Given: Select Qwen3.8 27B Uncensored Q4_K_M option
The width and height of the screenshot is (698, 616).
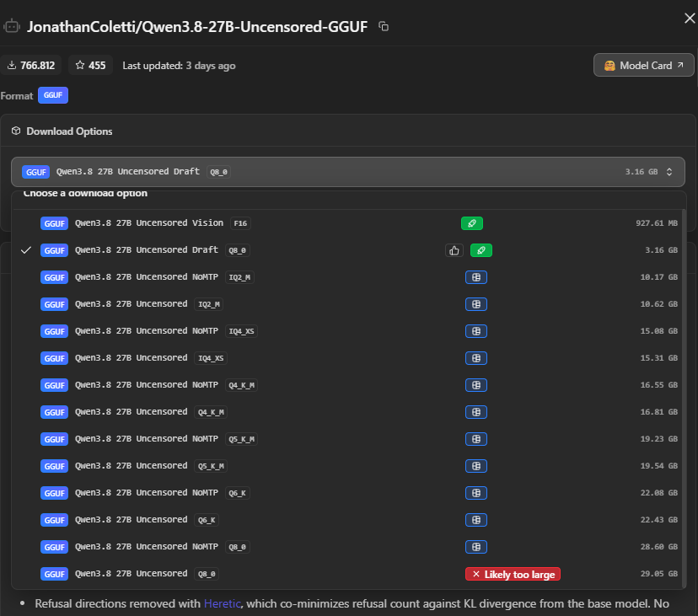Looking at the screenshot, I should 350,412.
